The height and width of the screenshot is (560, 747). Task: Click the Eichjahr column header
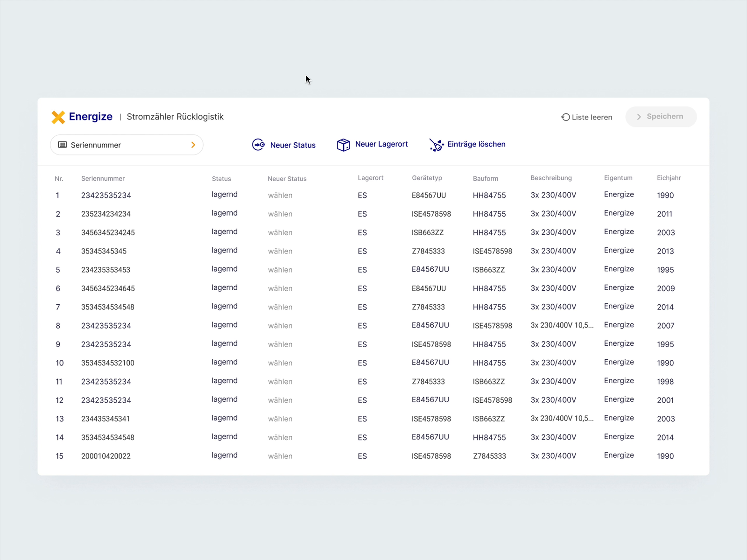tap(669, 178)
